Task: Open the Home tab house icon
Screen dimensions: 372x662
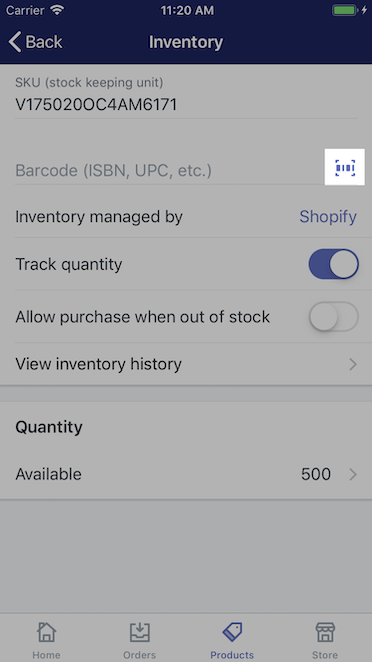Action: click(46, 632)
